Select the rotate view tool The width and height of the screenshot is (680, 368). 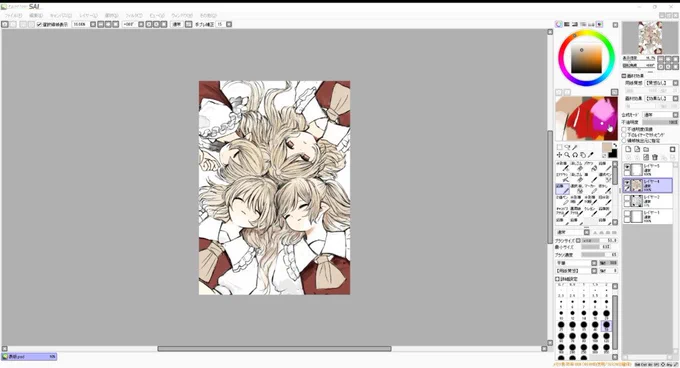click(575, 155)
